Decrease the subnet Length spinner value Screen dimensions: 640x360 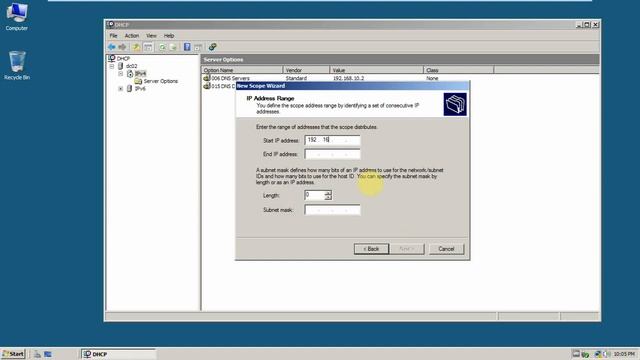pos(328,198)
